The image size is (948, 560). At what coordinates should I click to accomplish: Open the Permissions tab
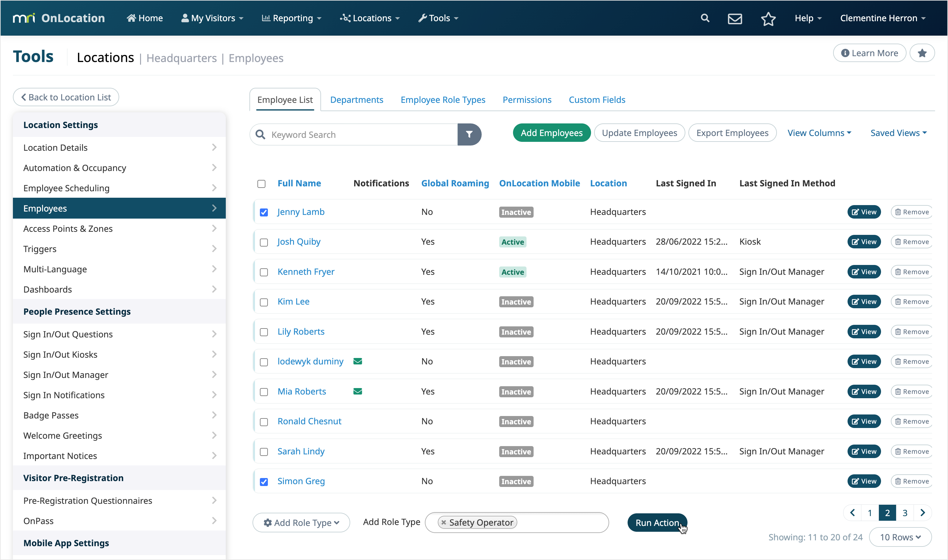tap(527, 99)
